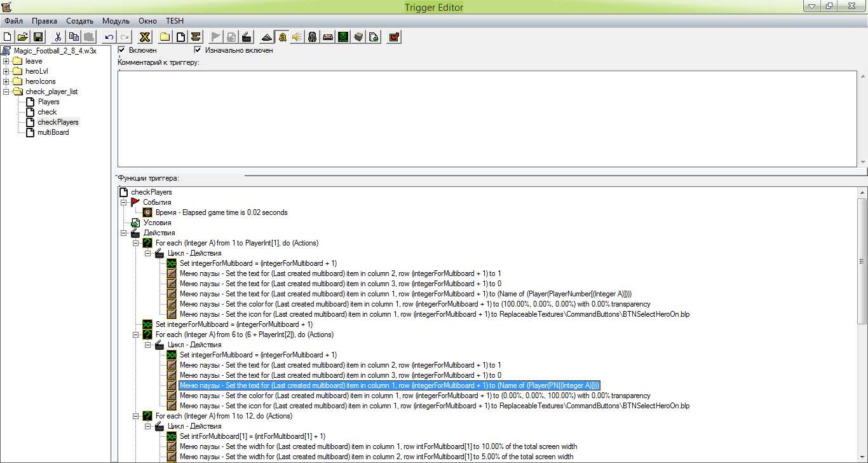The image size is (868, 463).
Task: Select the Players trigger in the tree
Action: pyautogui.click(x=48, y=102)
